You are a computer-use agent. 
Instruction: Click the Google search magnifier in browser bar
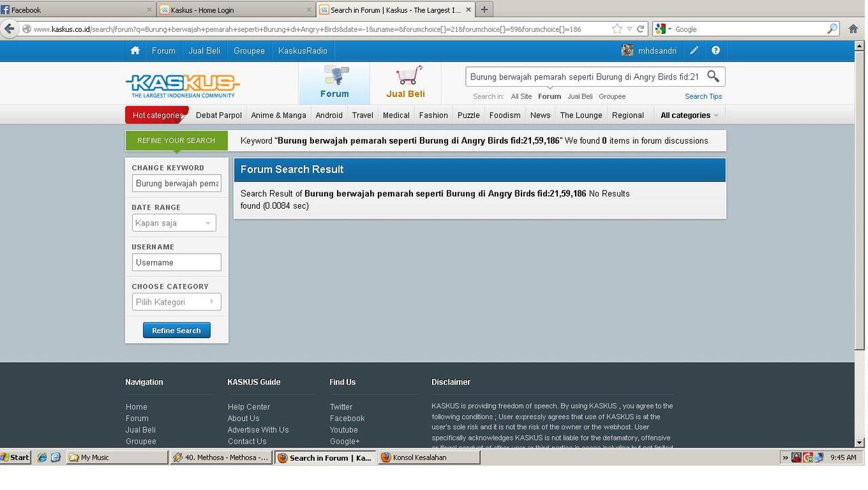pos(832,29)
